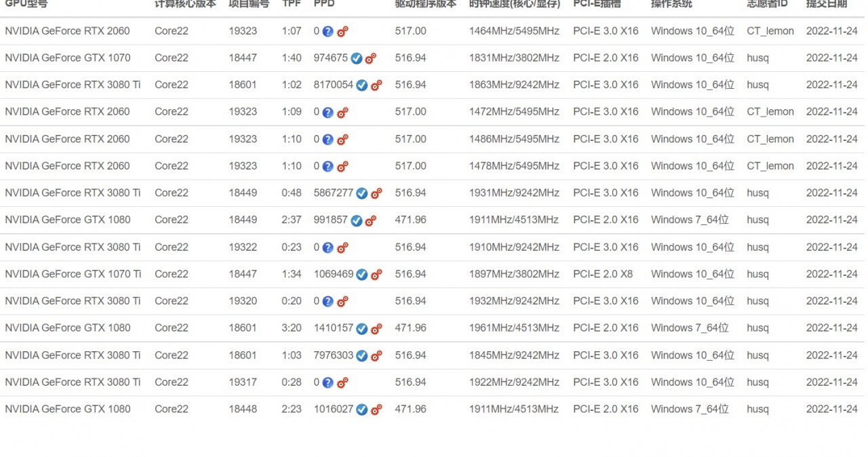Image resolution: width=868 pixels, height=457 pixels.
Task: Click the blue checkmark beside PPD 5867277
Action: point(362,193)
